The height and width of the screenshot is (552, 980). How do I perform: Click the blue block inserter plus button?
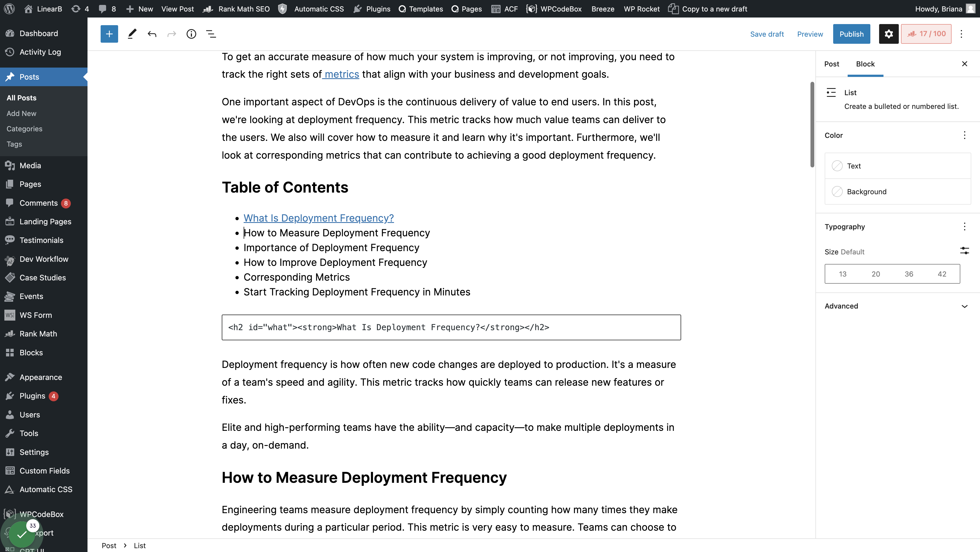[109, 34]
